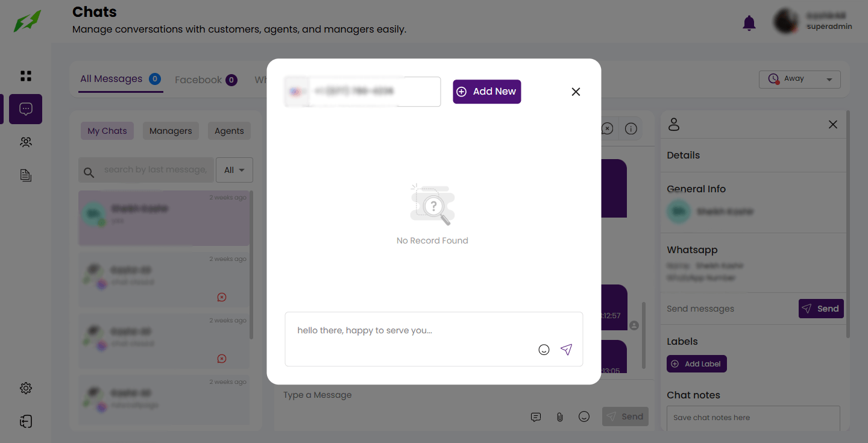Open the country flag selector in phone field
Image resolution: width=868 pixels, height=443 pixels.
click(x=296, y=92)
